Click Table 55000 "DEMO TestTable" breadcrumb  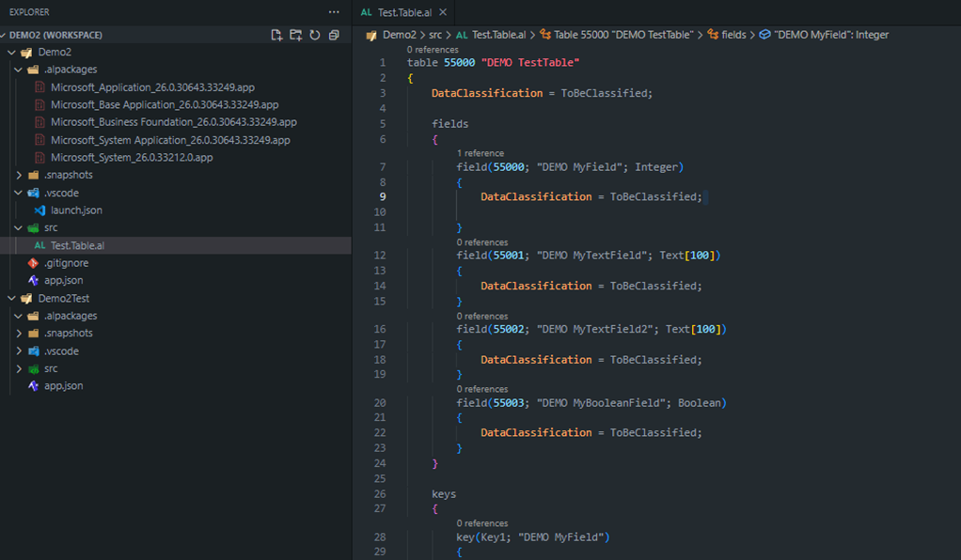coord(623,35)
